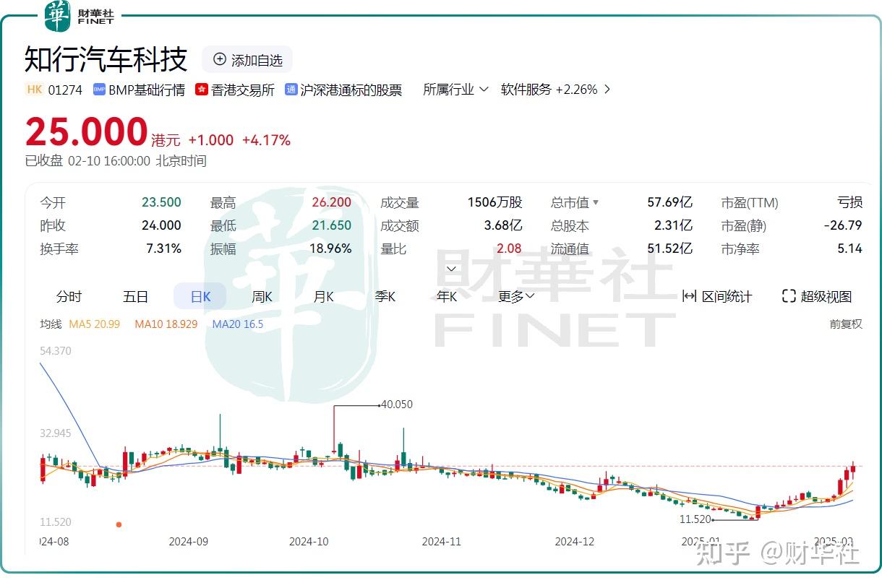This screenshot has width=882, height=588.
Task: Click the MA10 18.929 indicator label
Action: pos(166,324)
